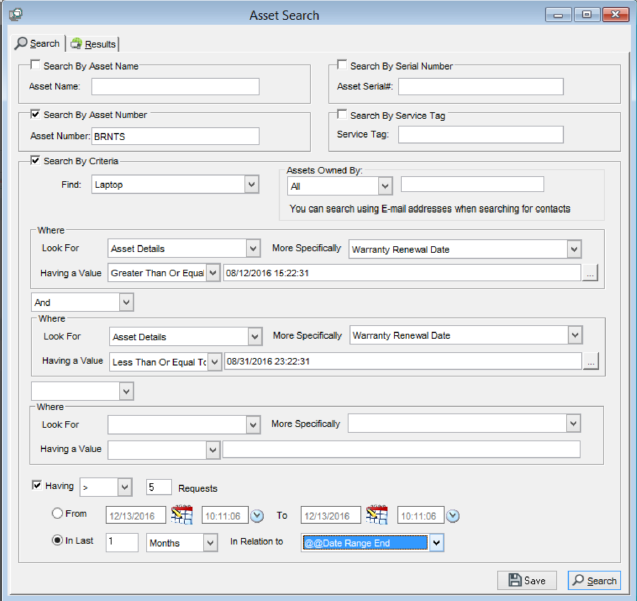The height and width of the screenshot is (601, 637).
Task: Open the Having comparison operator dropdown
Action: (125, 487)
